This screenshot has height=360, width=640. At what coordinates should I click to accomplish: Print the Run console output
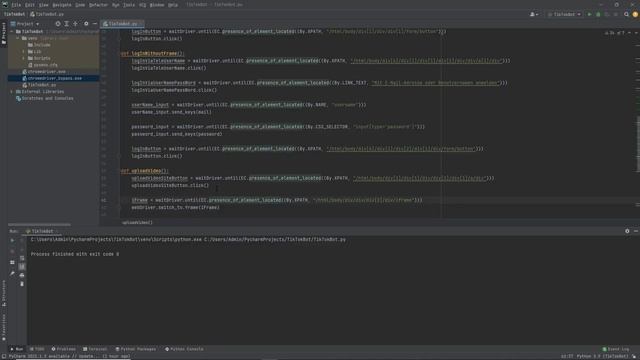[x=22, y=275]
